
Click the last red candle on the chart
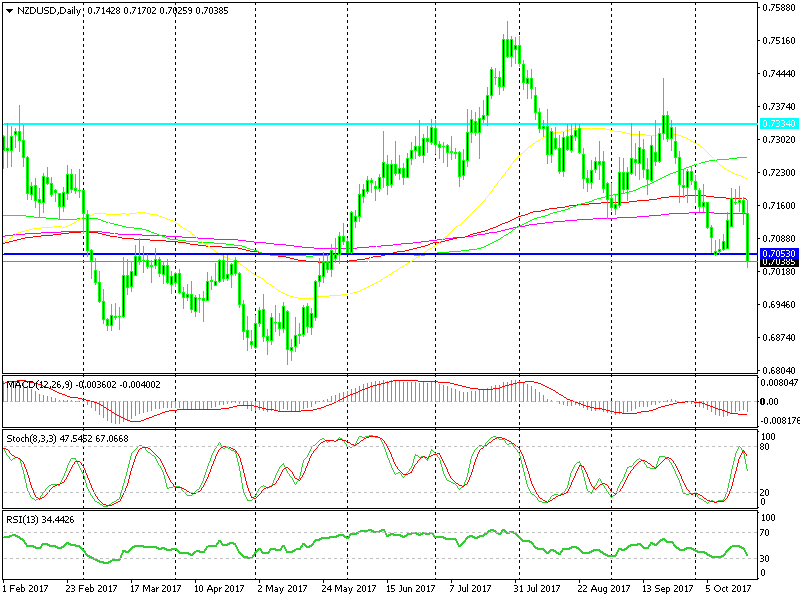click(x=749, y=232)
